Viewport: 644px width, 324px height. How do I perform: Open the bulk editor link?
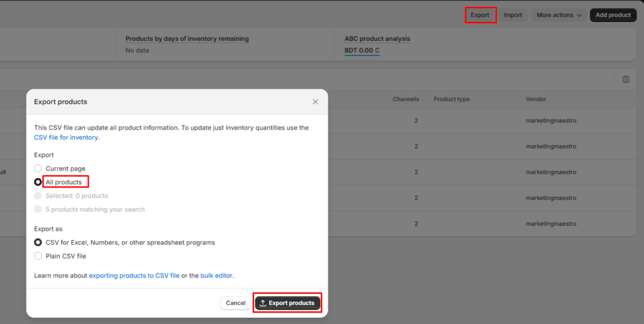pyautogui.click(x=216, y=276)
